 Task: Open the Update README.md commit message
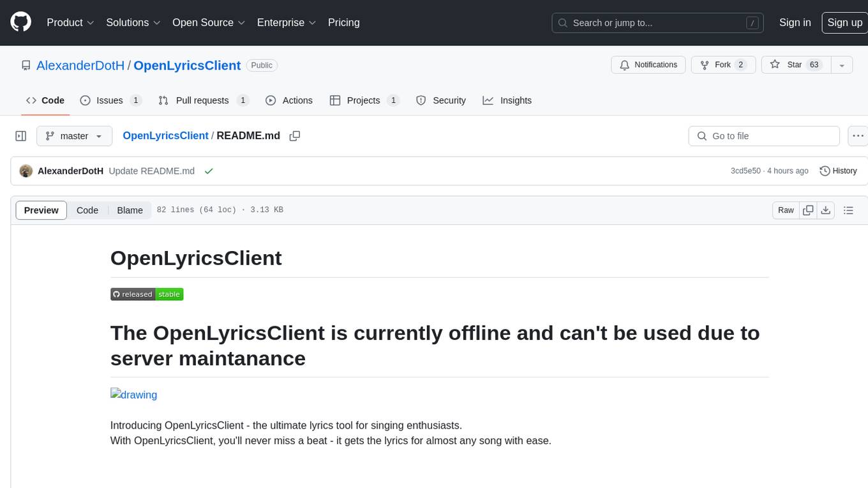tap(152, 171)
